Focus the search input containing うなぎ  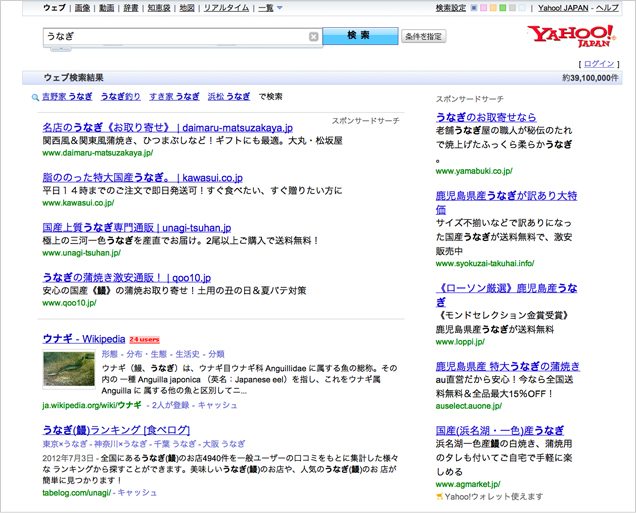[x=175, y=37]
